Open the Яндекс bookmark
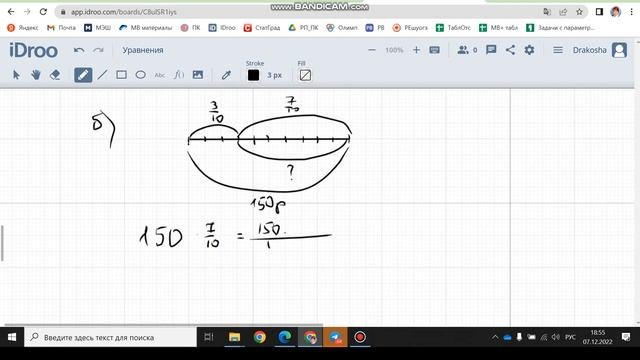640x360 pixels. click(x=23, y=28)
